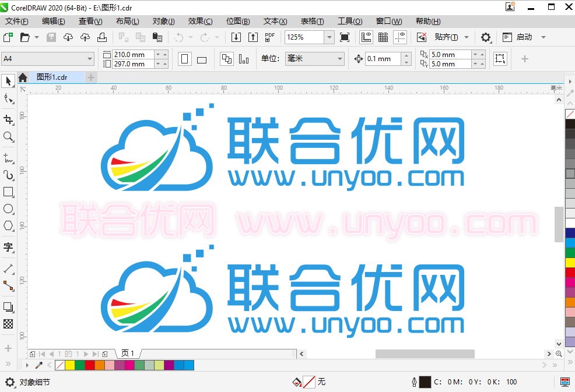Click the home welcome screen icon
The image size is (575, 392).
pos(23,77)
